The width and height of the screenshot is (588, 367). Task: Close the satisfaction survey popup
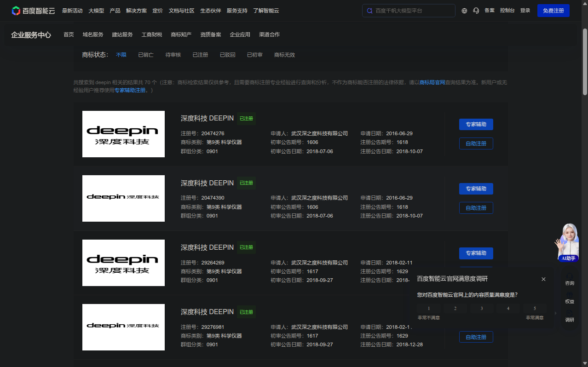point(543,279)
